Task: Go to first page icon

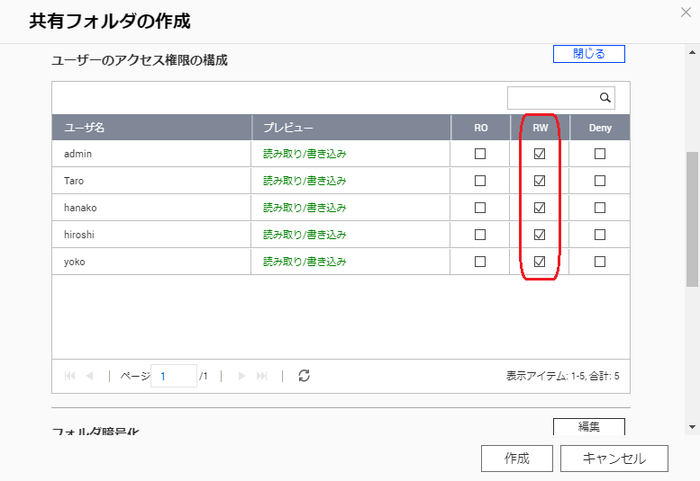Action: 70,376
